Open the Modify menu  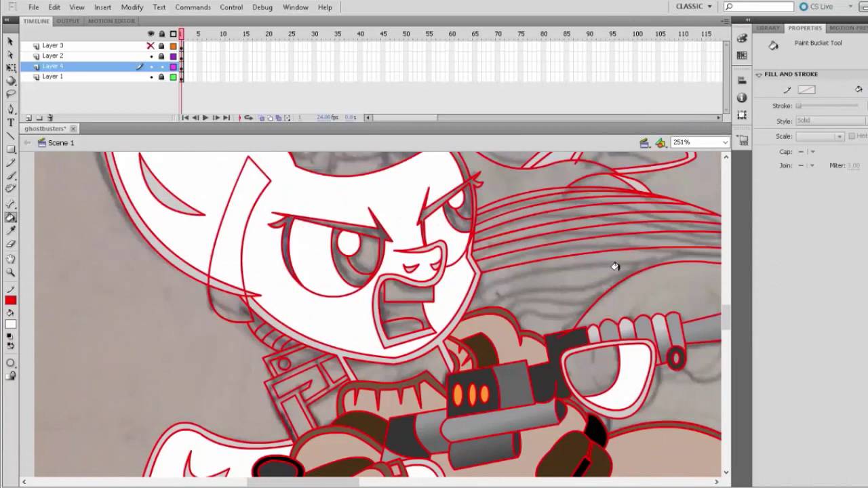132,7
